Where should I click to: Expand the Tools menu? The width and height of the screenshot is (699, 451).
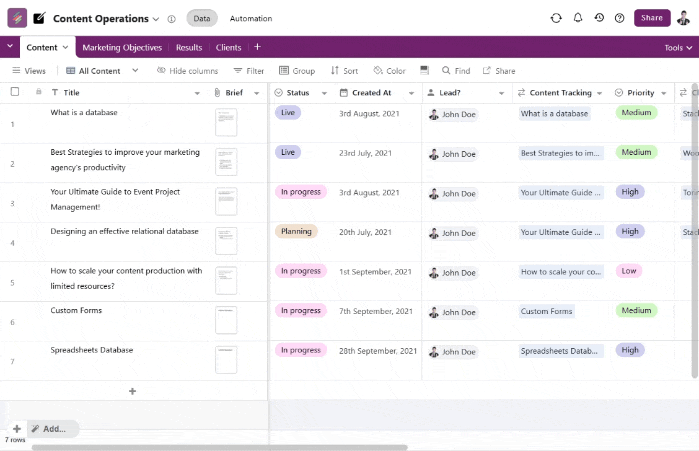tap(677, 47)
